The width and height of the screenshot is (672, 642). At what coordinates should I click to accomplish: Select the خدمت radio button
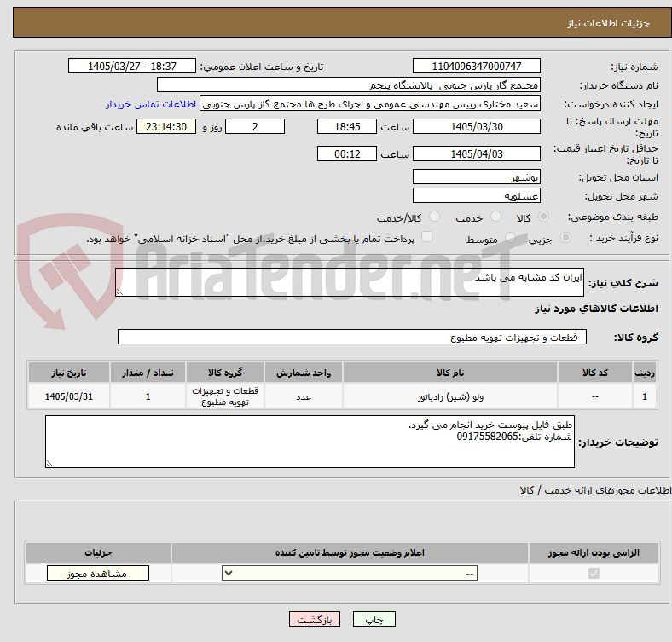tap(495, 217)
